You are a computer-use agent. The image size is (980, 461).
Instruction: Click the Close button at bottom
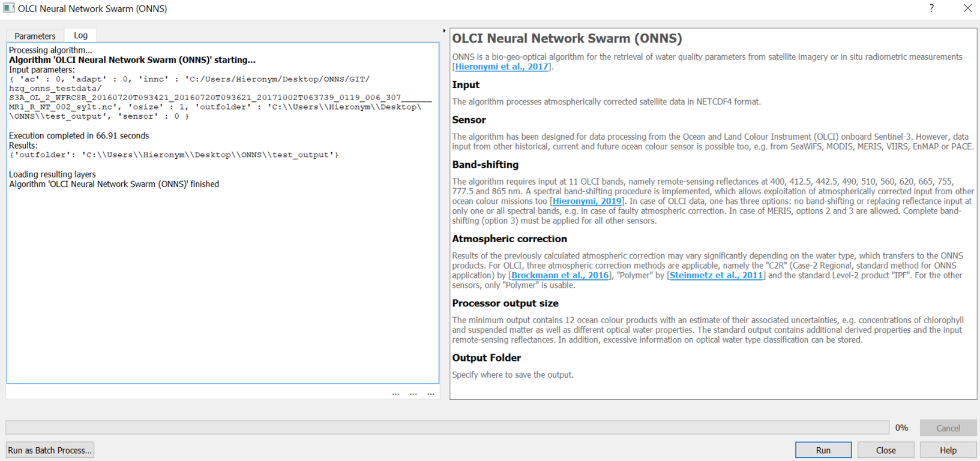point(885,450)
